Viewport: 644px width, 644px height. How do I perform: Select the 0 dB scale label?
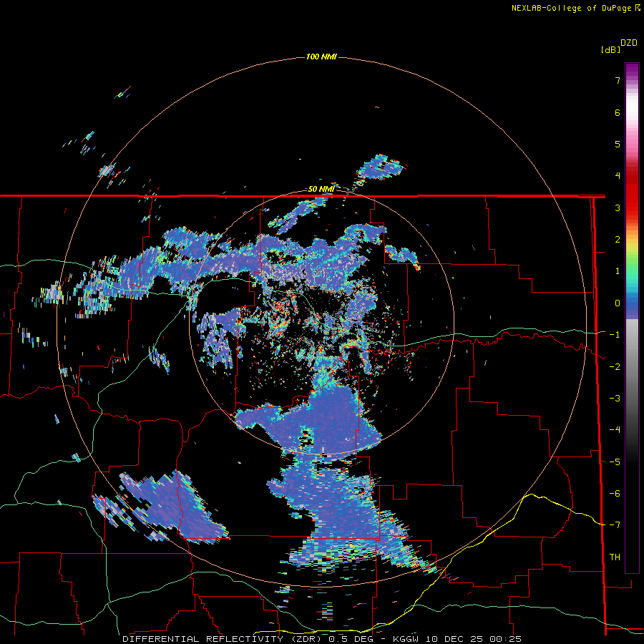(x=618, y=303)
